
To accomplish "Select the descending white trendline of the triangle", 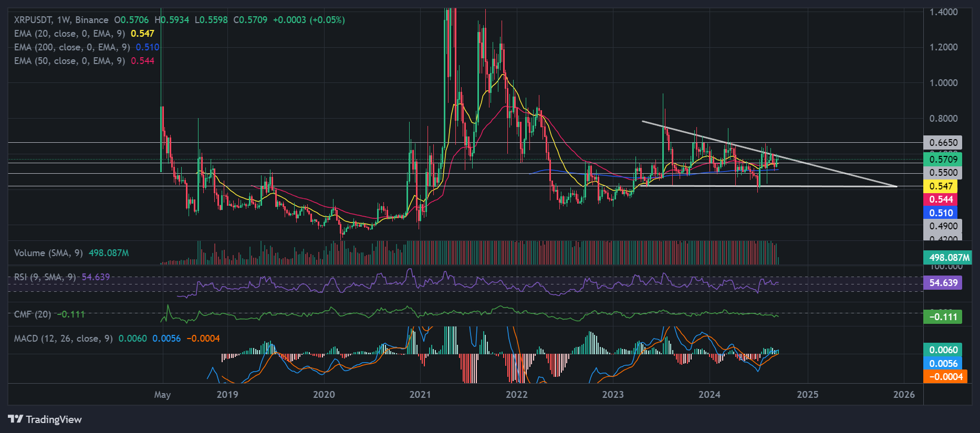I will [769, 153].
